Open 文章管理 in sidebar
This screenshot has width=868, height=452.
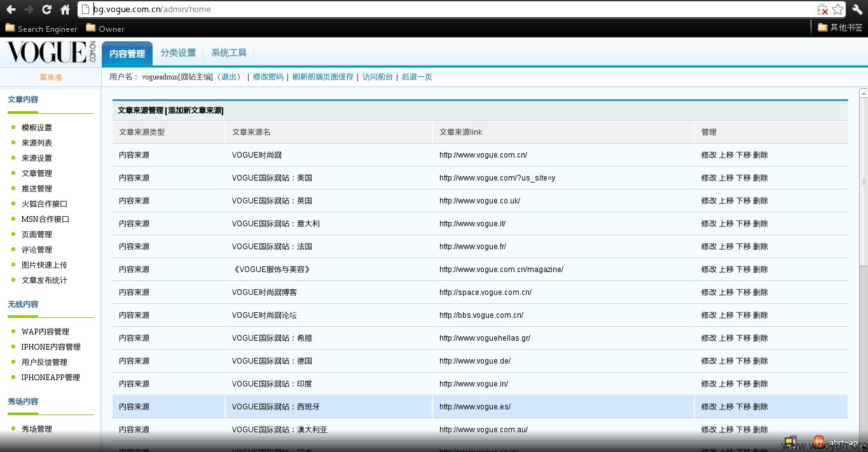coord(37,174)
